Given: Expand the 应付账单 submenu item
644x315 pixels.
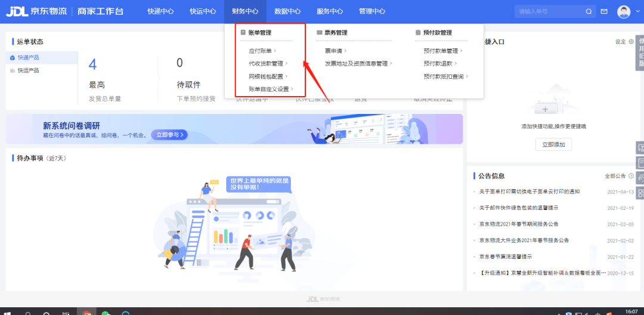Looking at the screenshot, I should (x=262, y=51).
